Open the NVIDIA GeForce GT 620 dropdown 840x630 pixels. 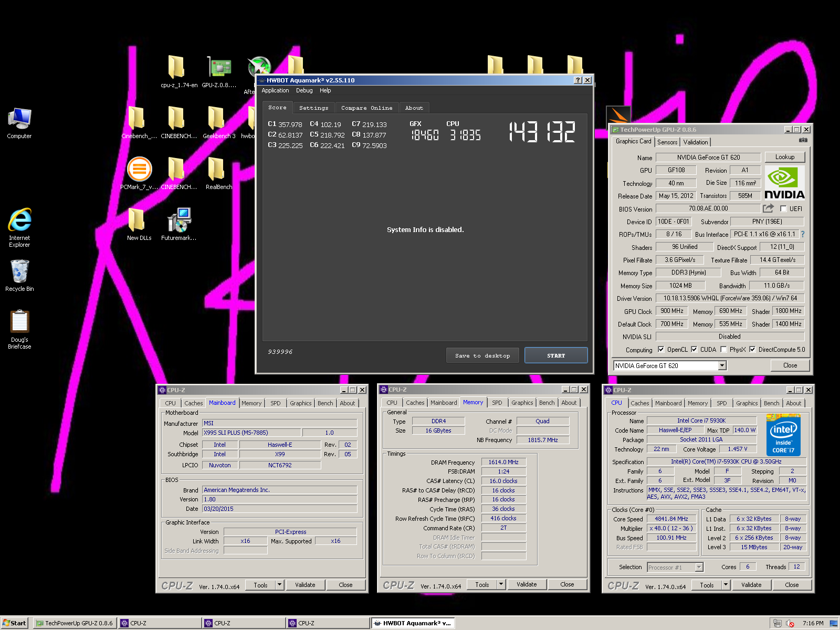722,365
